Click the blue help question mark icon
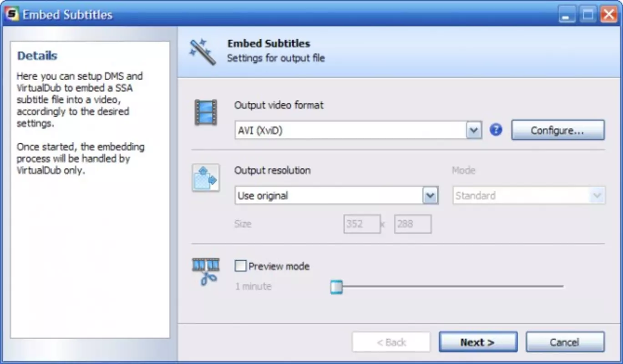Screen dimensions: 623x364 (x=496, y=130)
